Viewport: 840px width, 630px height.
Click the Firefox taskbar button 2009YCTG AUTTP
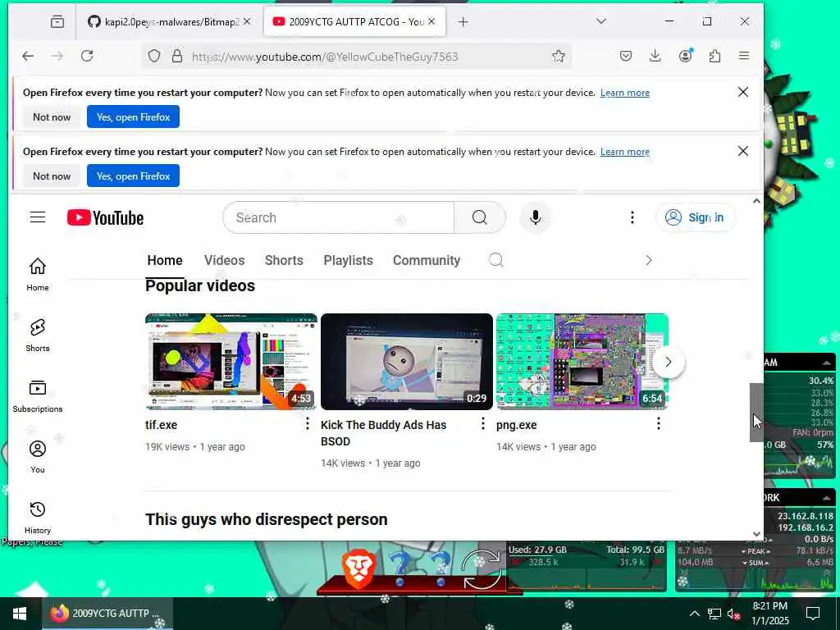(107, 614)
